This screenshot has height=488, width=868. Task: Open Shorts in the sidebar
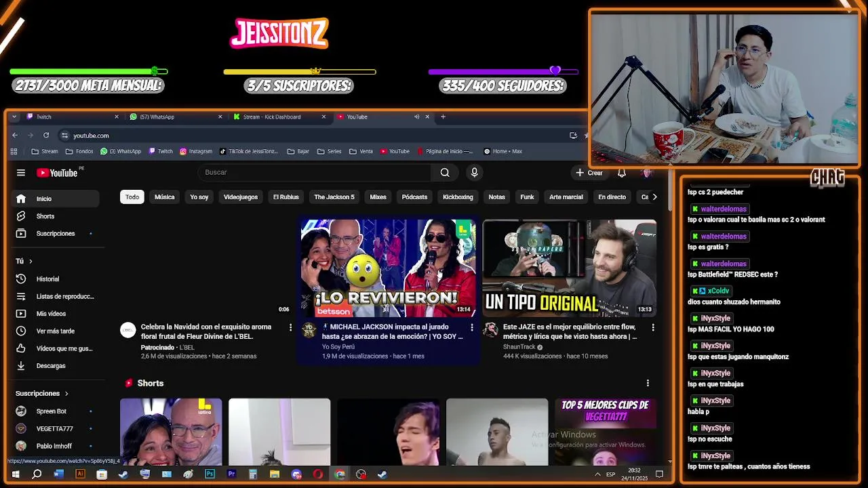pyautogui.click(x=56, y=216)
